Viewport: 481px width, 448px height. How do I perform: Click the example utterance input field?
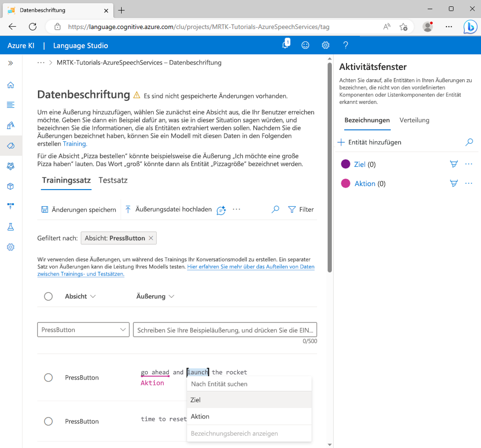[225, 330]
